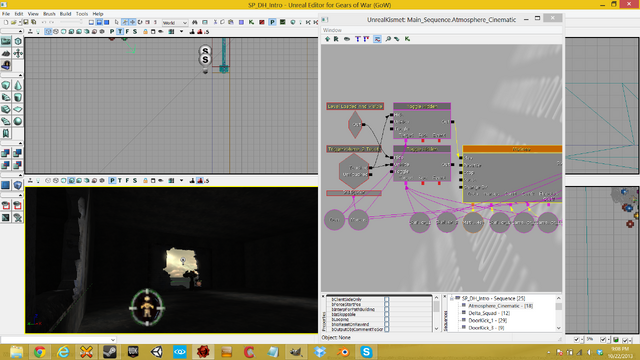The height and width of the screenshot is (360, 640).
Task: Click the properties panel vertical scrollbar
Action: pyautogui.click(x=436, y=313)
